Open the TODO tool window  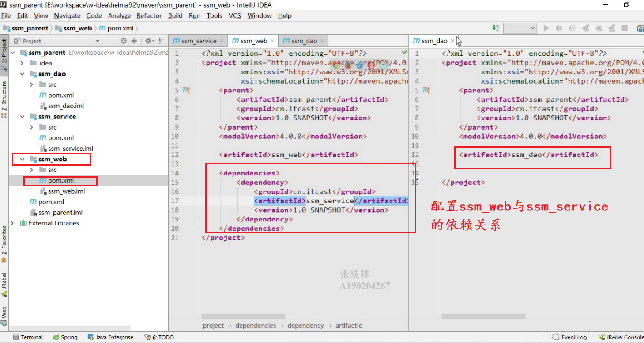point(159,337)
